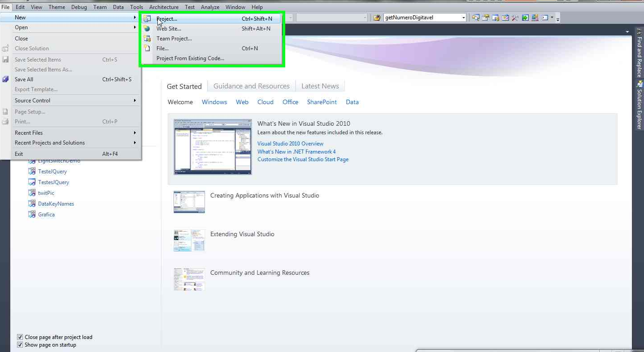Click the wrench and hammer toolbar icon
644x352 pixels.
coord(515,18)
